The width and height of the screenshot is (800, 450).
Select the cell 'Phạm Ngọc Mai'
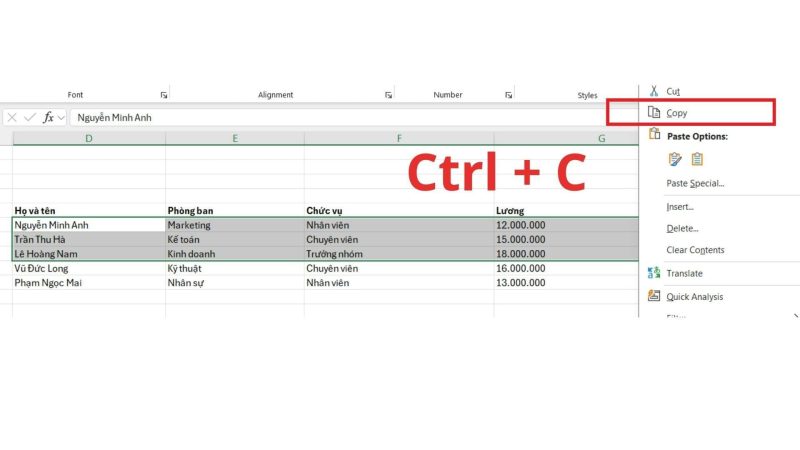click(x=89, y=283)
